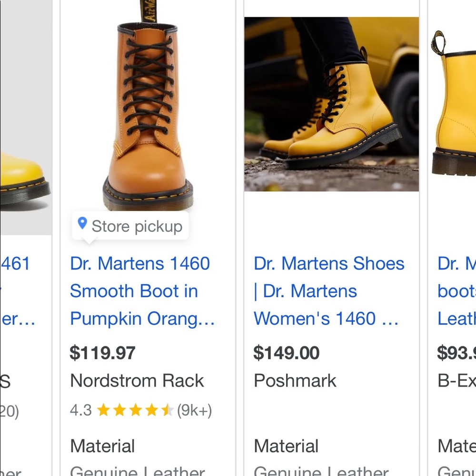Click the Store pickup badge

130,226
